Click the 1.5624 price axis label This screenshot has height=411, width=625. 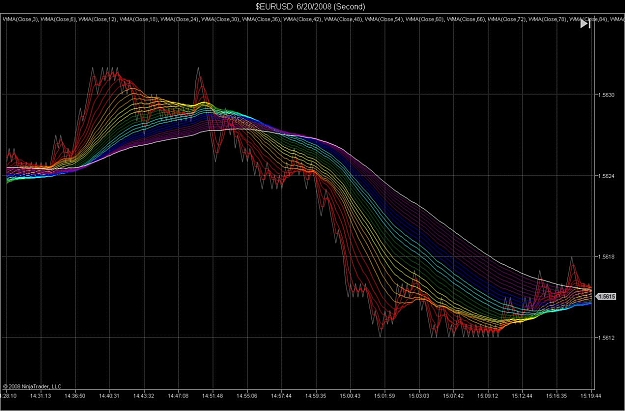tap(606, 176)
